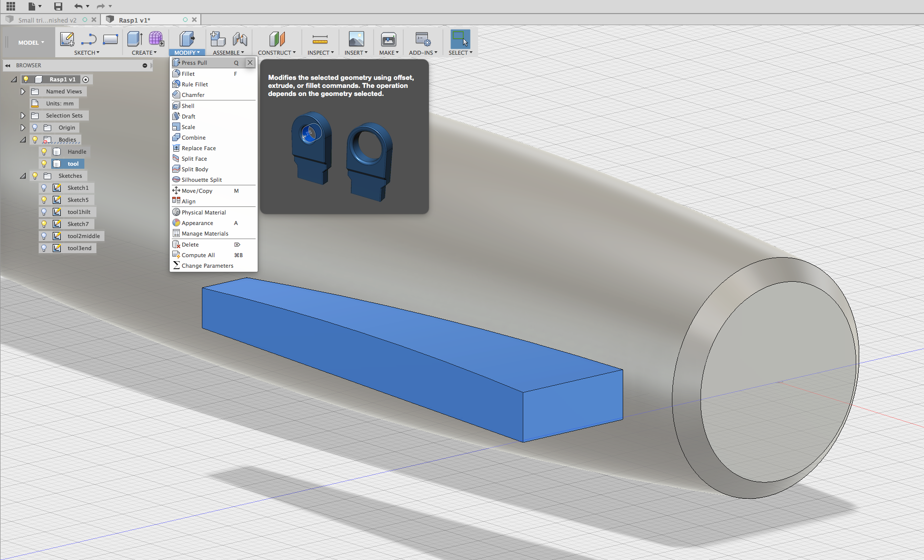Open the Shell command
Image resolution: width=924 pixels, height=560 pixels.
click(188, 105)
